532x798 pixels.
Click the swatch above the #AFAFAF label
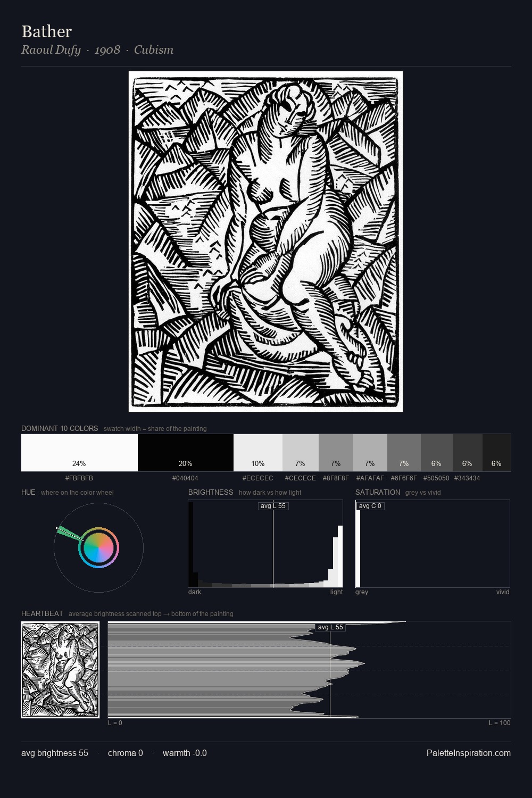click(370, 453)
